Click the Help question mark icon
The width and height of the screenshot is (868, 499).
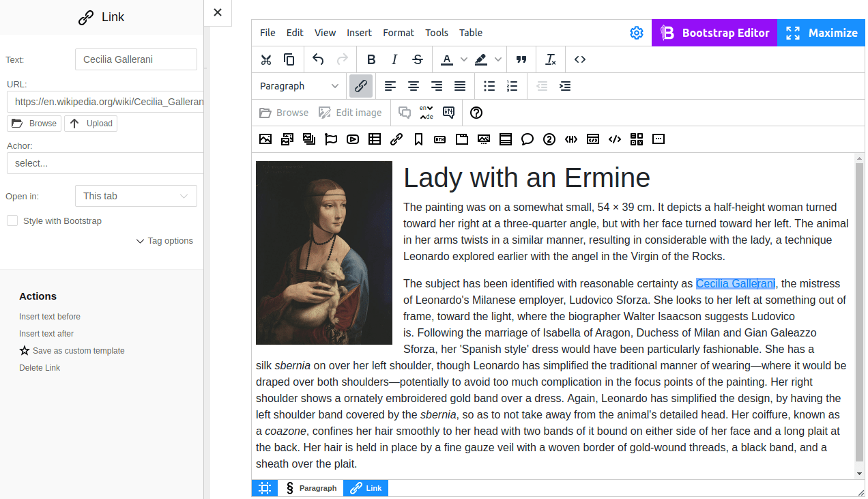[476, 113]
